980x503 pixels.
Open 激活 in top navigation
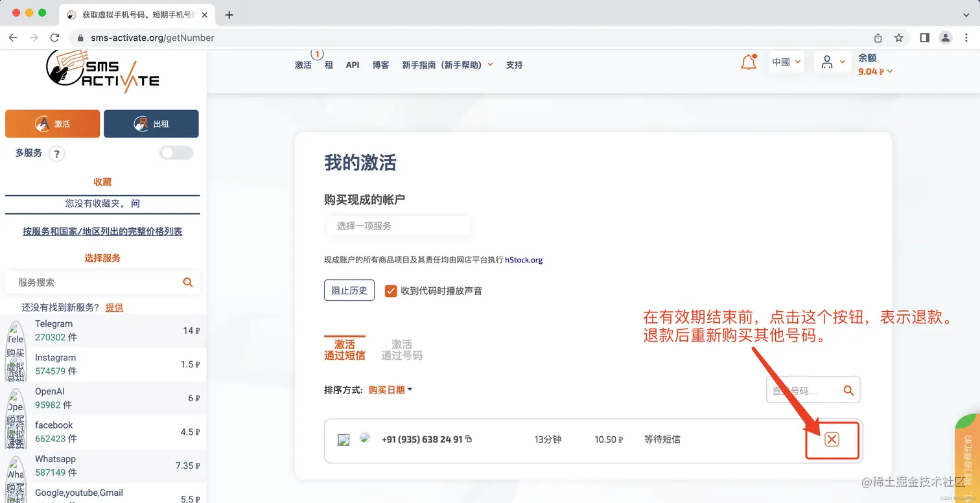pos(303,65)
